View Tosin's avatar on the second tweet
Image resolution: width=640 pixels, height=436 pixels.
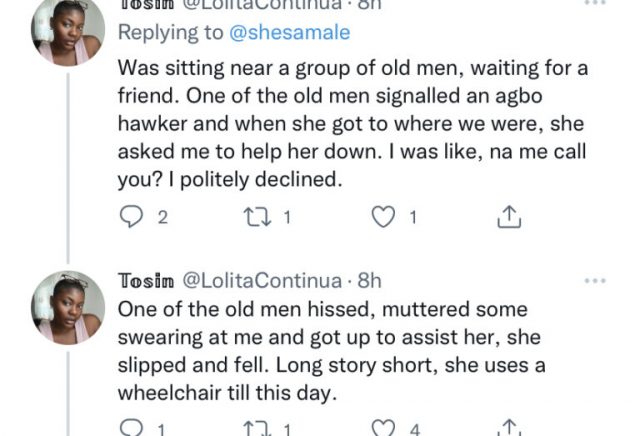click(x=68, y=307)
